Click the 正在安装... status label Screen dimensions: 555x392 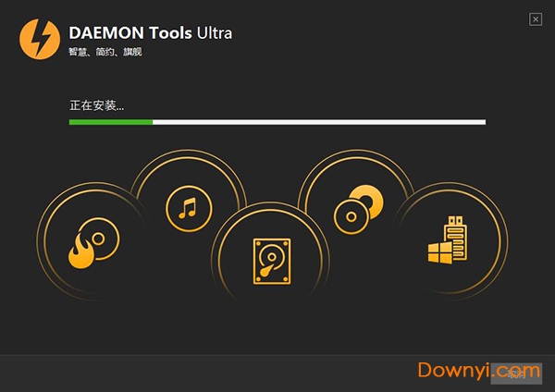click(x=96, y=105)
